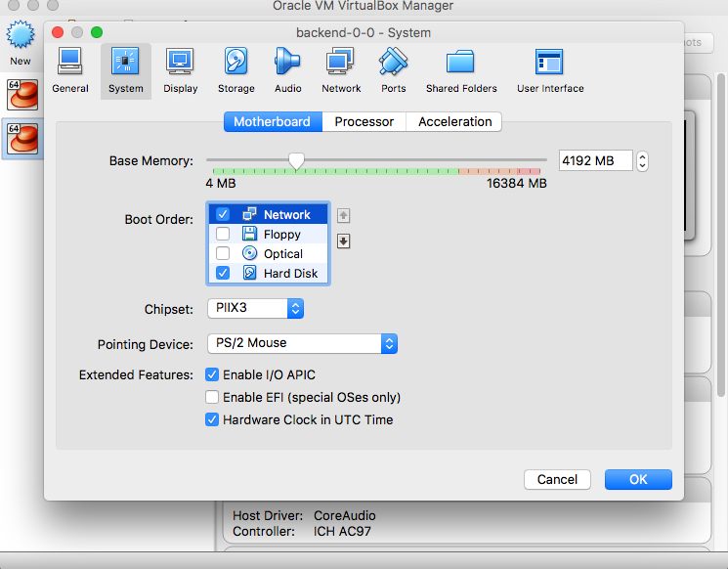This screenshot has width=728, height=569.
Task: Select the Network boot device icon
Action: [x=249, y=214]
